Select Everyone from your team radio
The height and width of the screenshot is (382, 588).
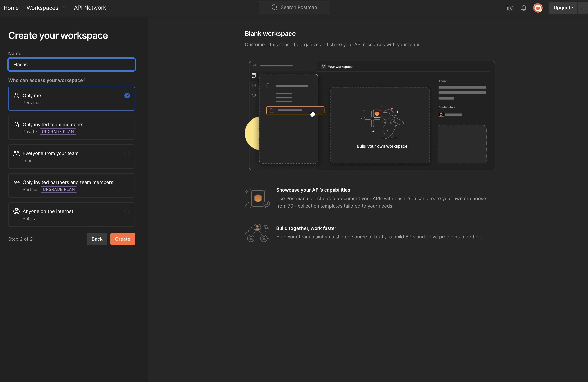(127, 153)
